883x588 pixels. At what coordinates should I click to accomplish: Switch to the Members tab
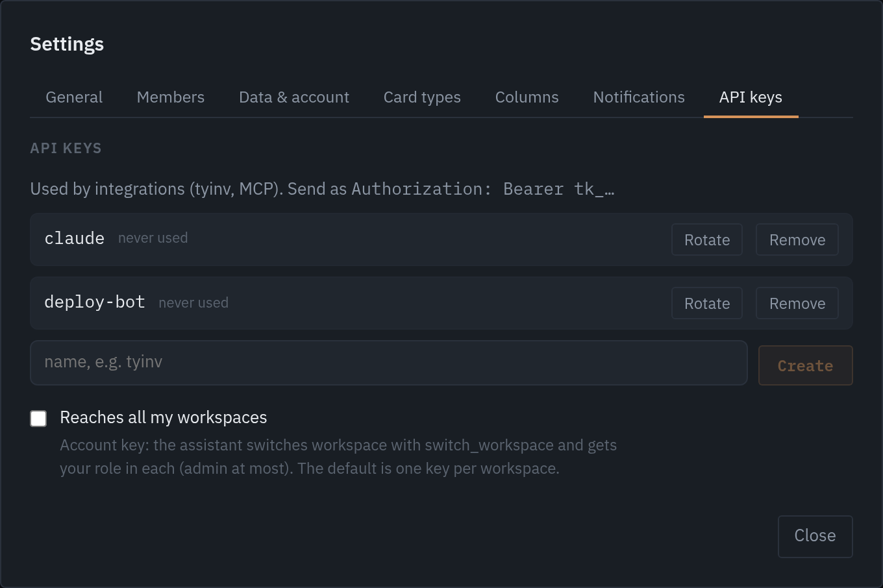[171, 97]
